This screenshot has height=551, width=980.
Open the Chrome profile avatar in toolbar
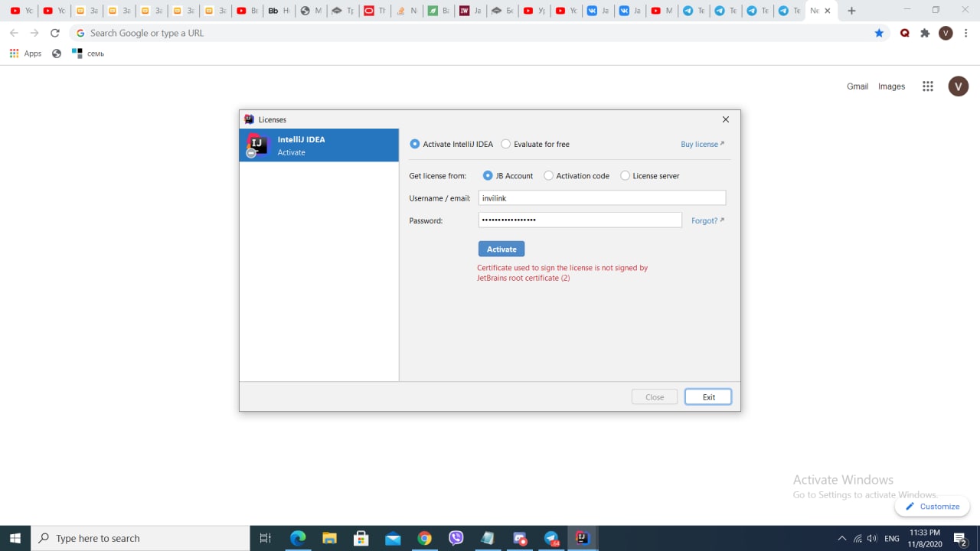click(946, 33)
